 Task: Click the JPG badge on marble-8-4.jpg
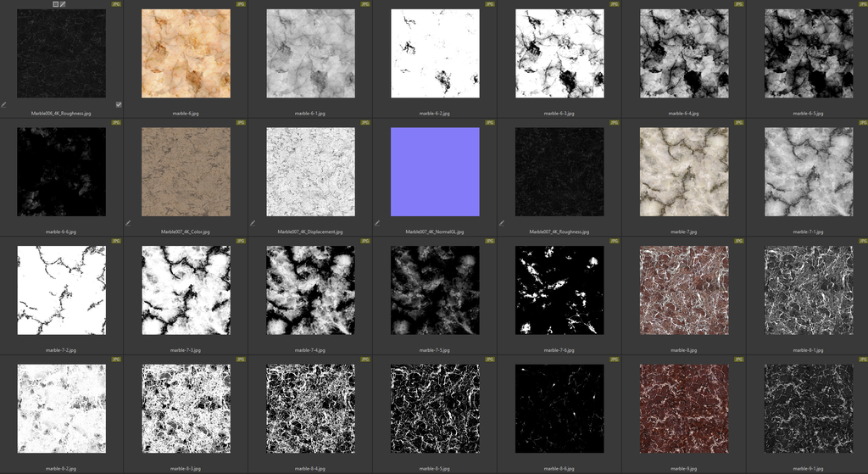tap(365, 360)
